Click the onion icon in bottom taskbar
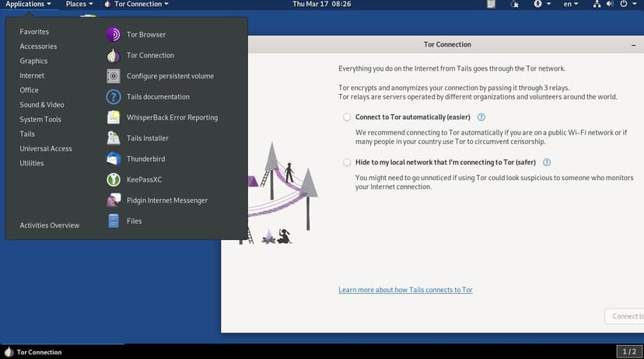This screenshot has height=359, width=644. pyautogui.click(x=9, y=352)
